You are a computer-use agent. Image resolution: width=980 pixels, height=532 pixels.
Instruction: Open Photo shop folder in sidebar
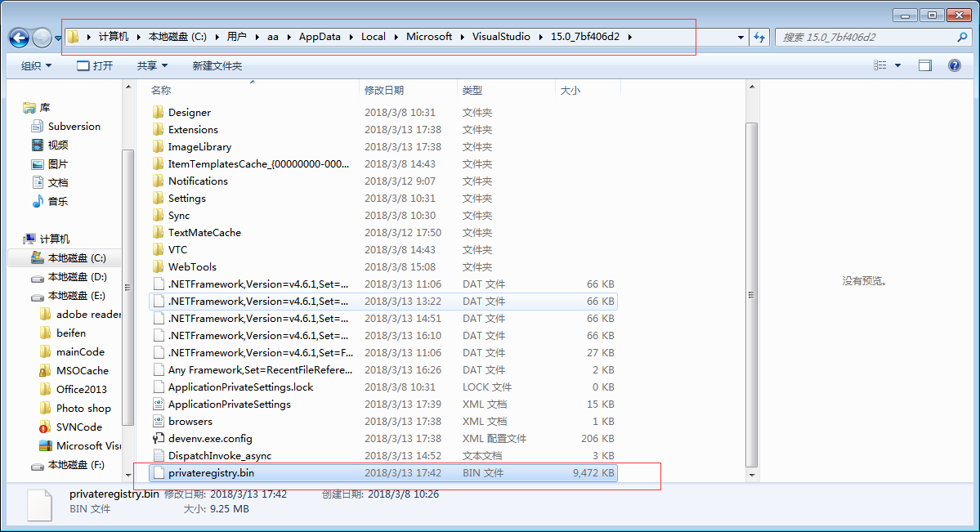click(83, 409)
